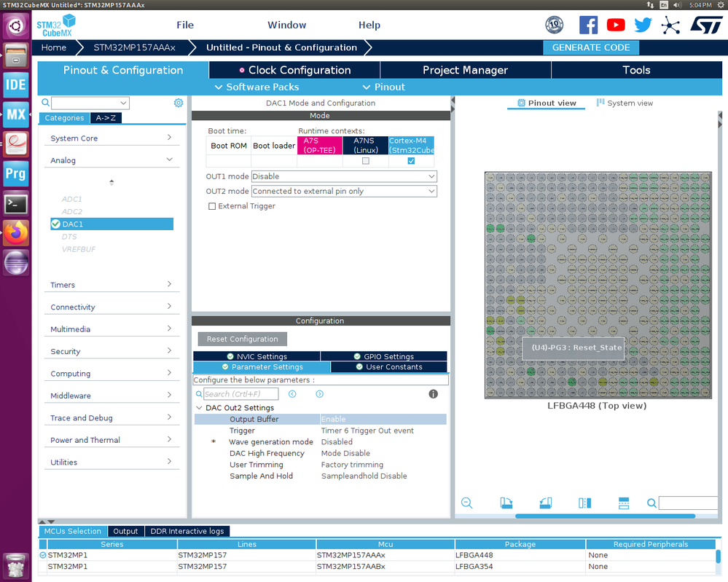Open the Software Packs dropdown

(x=257, y=87)
